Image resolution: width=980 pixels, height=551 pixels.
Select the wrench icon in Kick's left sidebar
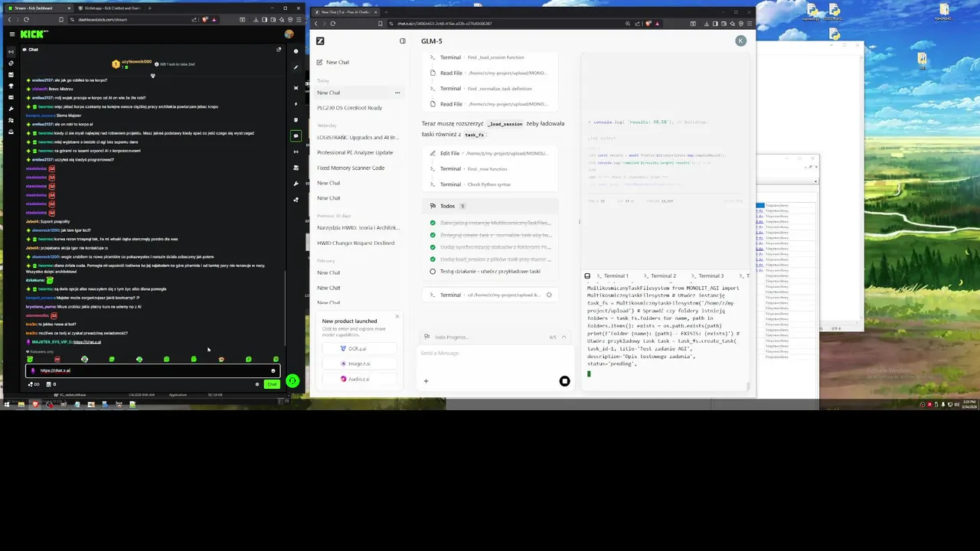point(11,109)
